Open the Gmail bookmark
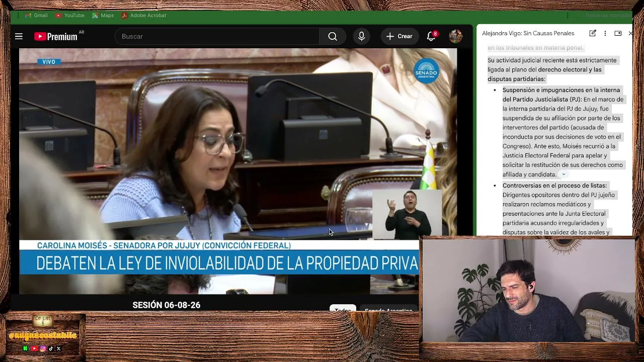The height and width of the screenshot is (362, 644). pos(36,15)
